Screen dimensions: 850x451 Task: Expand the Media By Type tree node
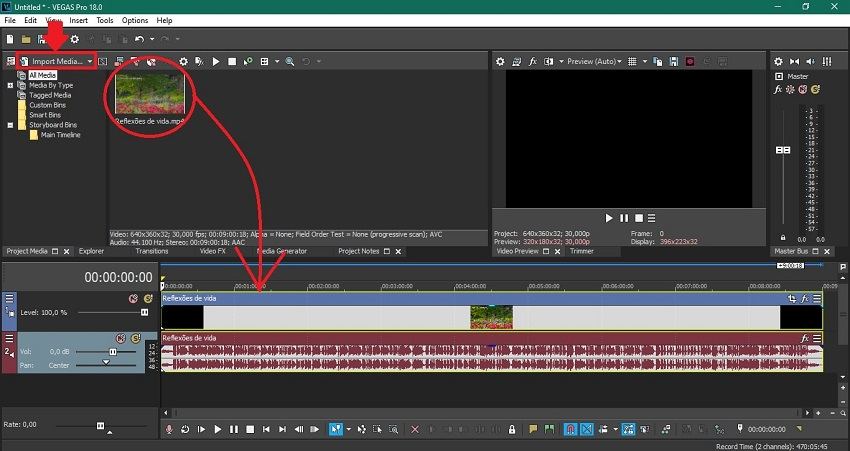tap(10, 85)
